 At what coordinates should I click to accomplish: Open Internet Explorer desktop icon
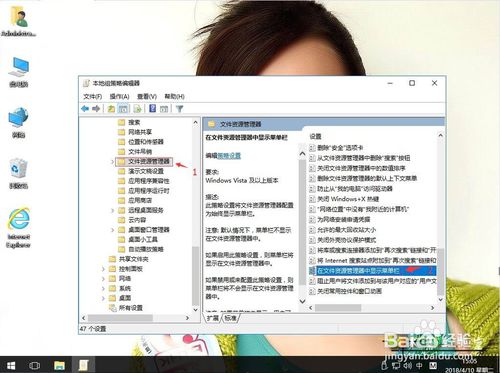click(18, 228)
